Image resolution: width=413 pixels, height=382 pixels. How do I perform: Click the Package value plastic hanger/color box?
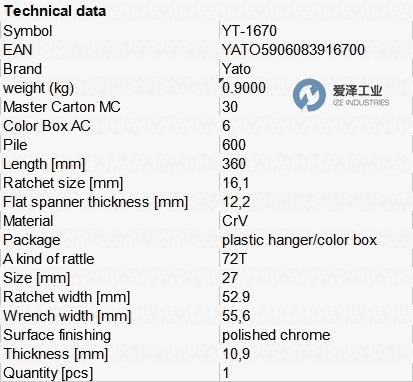point(299,240)
